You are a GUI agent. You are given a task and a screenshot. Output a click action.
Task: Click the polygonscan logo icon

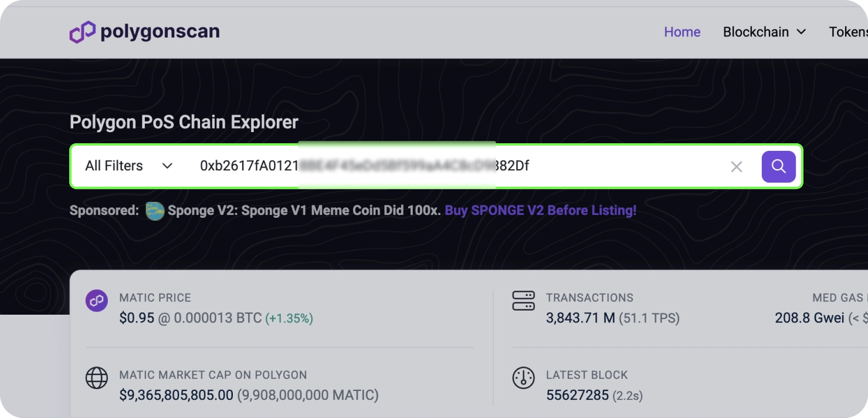[82, 32]
